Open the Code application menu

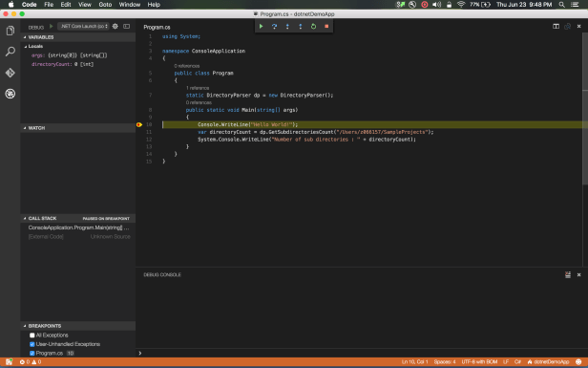click(x=30, y=5)
